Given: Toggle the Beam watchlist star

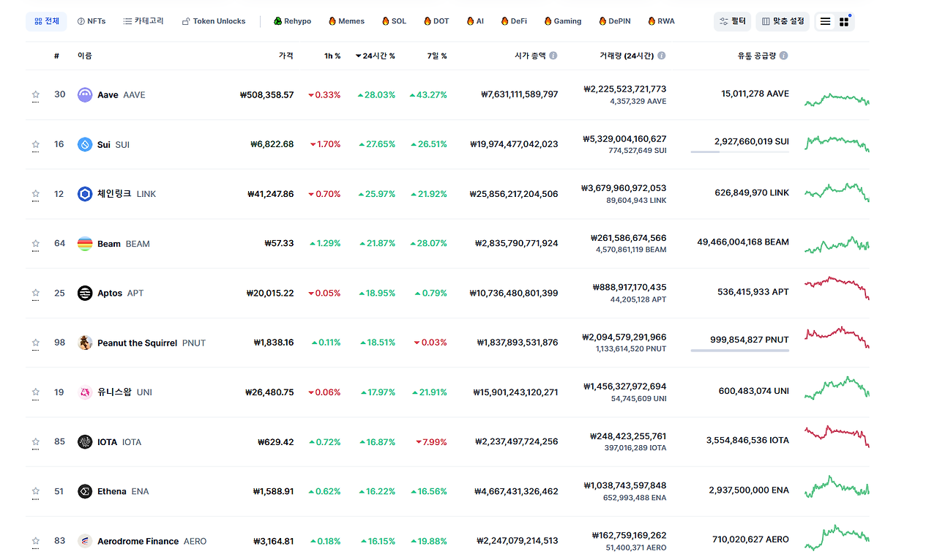Looking at the screenshot, I should coord(35,243).
